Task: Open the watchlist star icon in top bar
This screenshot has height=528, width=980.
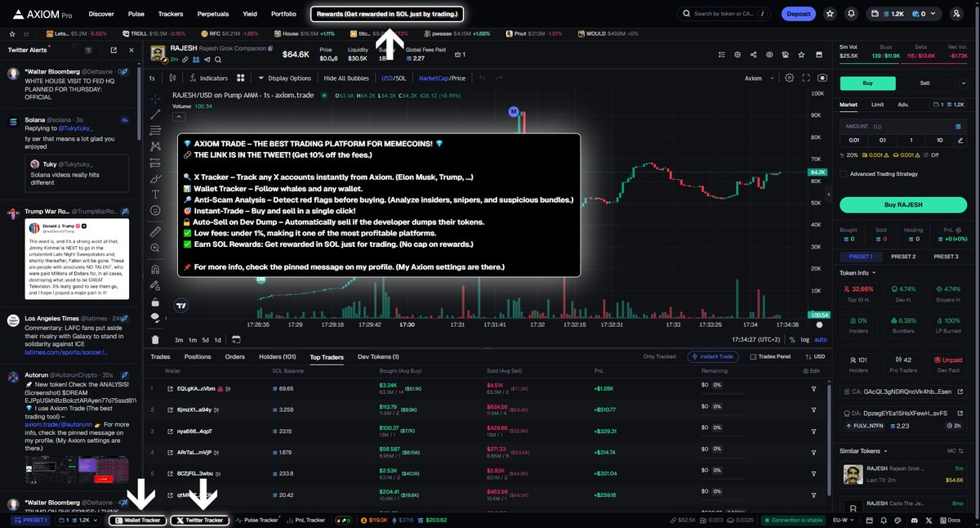Action: (x=831, y=14)
